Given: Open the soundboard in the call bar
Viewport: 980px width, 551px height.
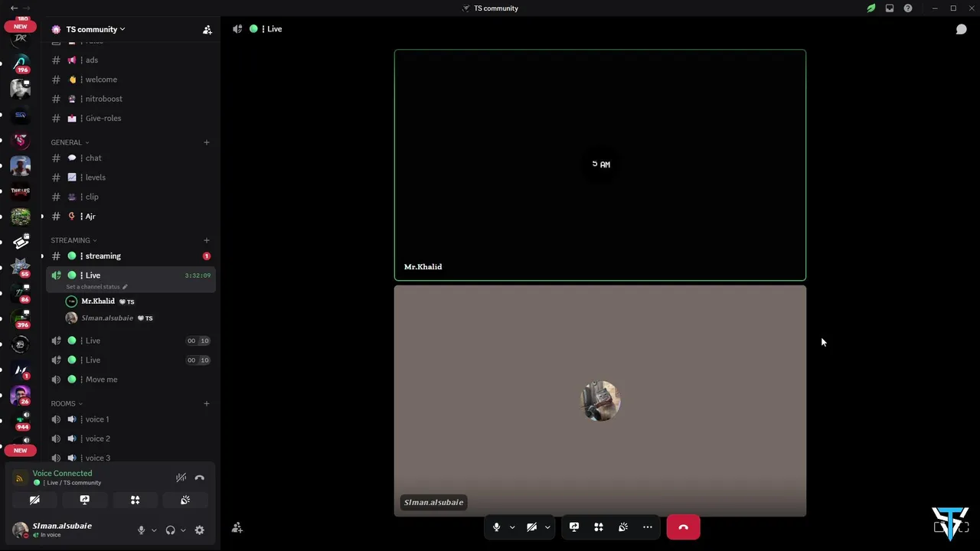Looking at the screenshot, I should pyautogui.click(x=623, y=527).
